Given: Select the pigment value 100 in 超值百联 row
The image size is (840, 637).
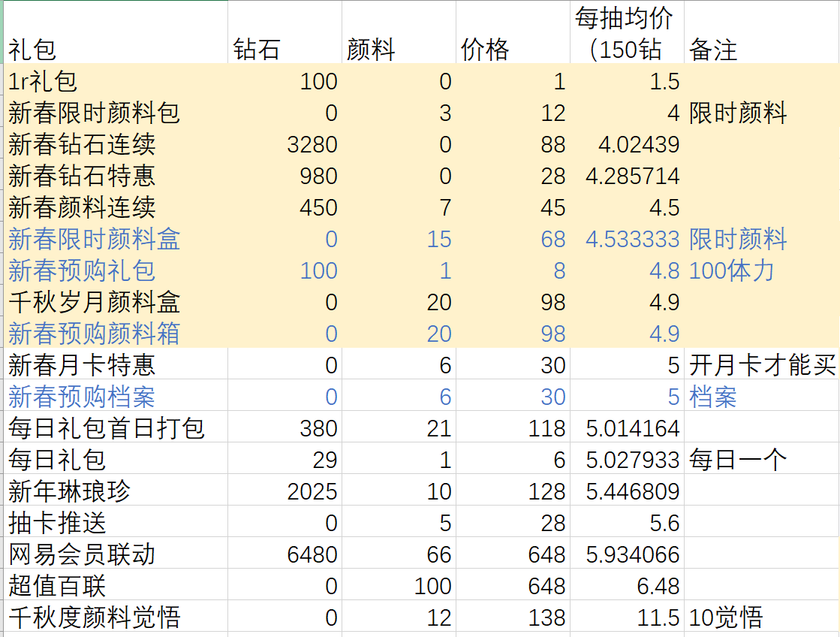Looking at the screenshot, I should 433,587.
